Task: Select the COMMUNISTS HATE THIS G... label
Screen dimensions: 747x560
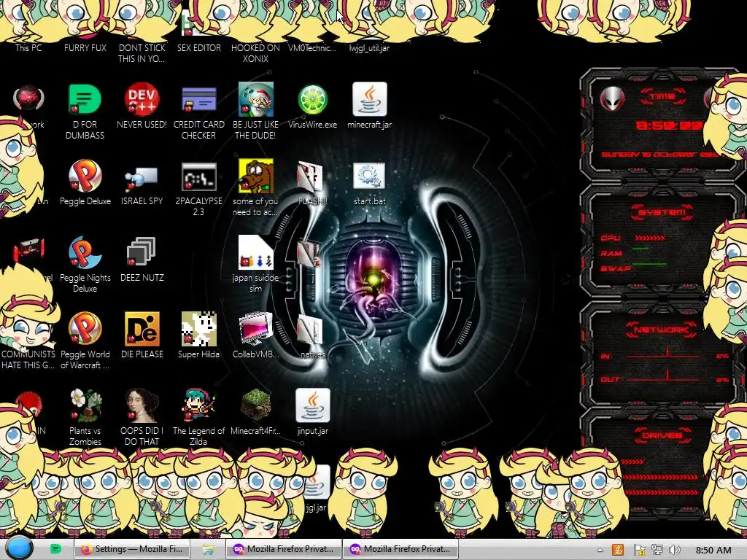Action: coord(28,359)
